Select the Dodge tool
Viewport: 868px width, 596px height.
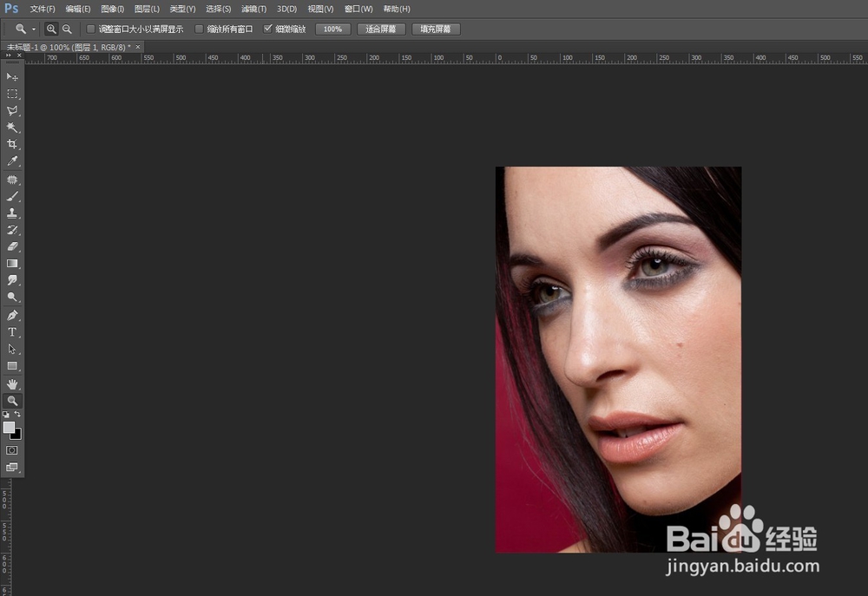[x=11, y=298]
